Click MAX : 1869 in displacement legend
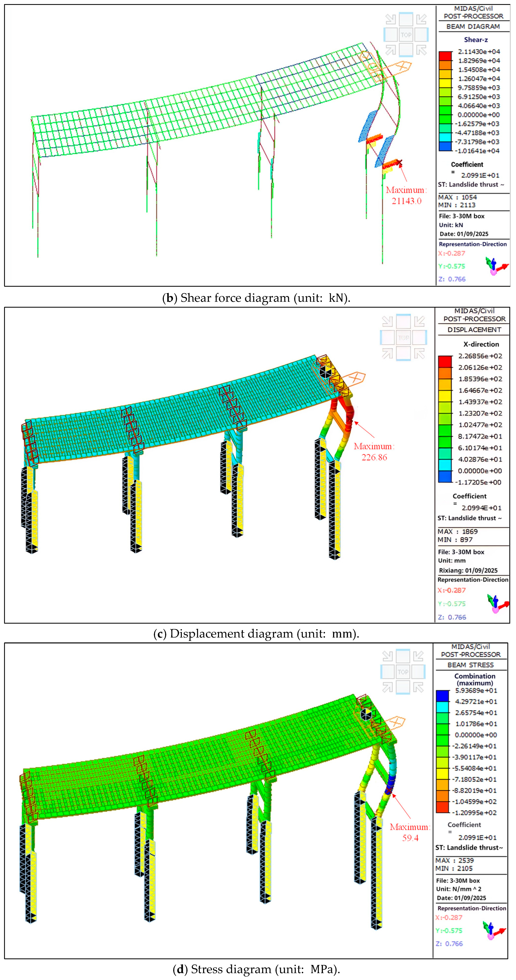Image resolution: width=516 pixels, height=980 pixels. click(x=457, y=532)
